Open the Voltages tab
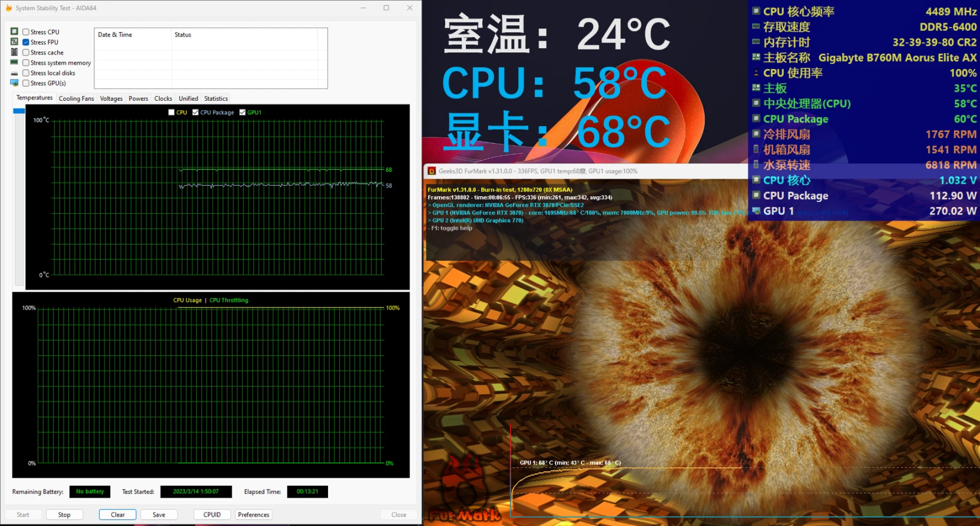 click(111, 99)
